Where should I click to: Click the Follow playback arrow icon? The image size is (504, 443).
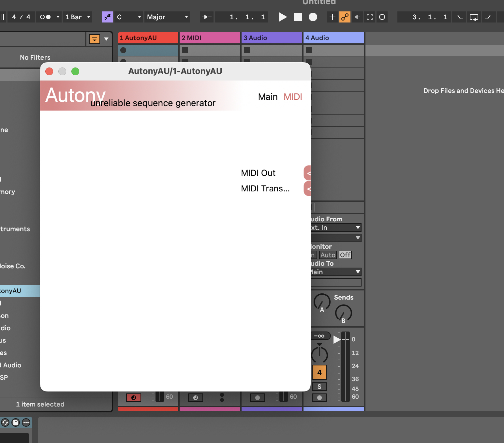pyautogui.click(x=207, y=17)
